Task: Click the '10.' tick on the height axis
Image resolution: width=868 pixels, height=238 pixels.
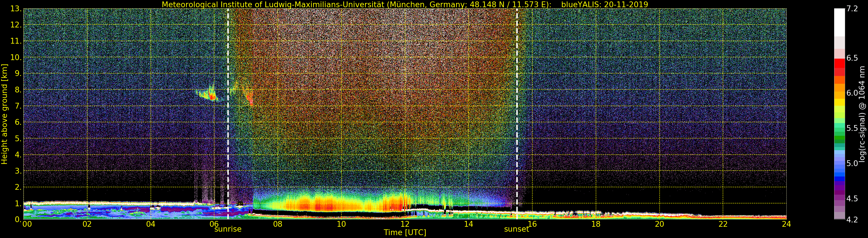Action: pos(16,57)
